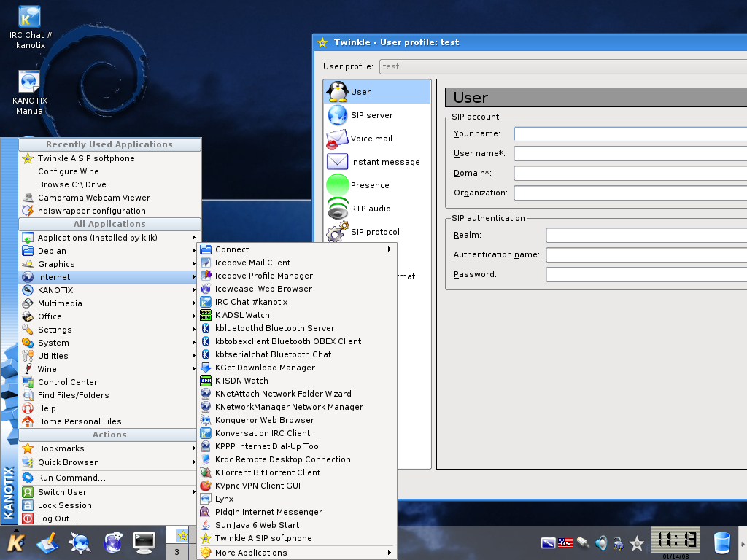Click the Domain input field

(x=631, y=174)
